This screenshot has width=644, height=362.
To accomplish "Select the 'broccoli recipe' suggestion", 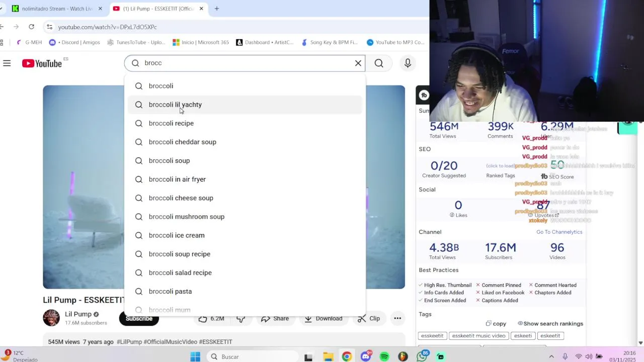I will [x=245, y=123].
